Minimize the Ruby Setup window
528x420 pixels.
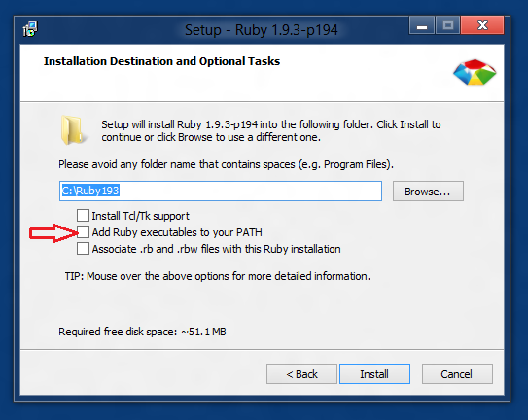[422, 25]
